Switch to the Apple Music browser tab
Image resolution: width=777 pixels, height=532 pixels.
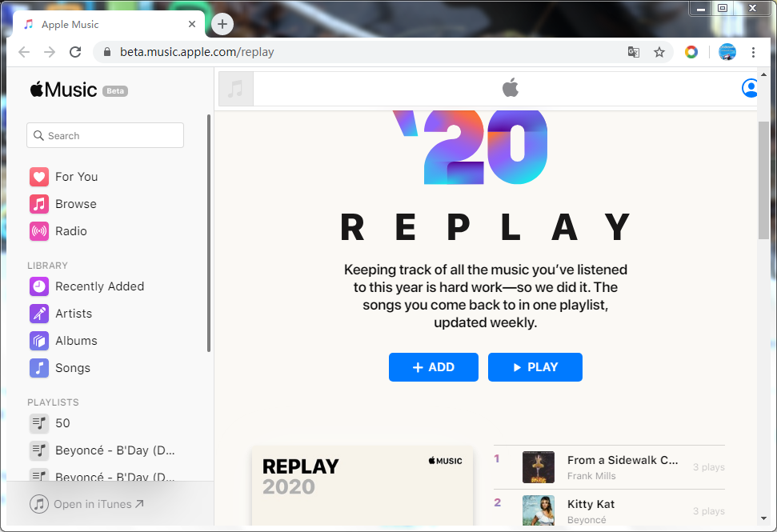pyautogui.click(x=96, y=24)
